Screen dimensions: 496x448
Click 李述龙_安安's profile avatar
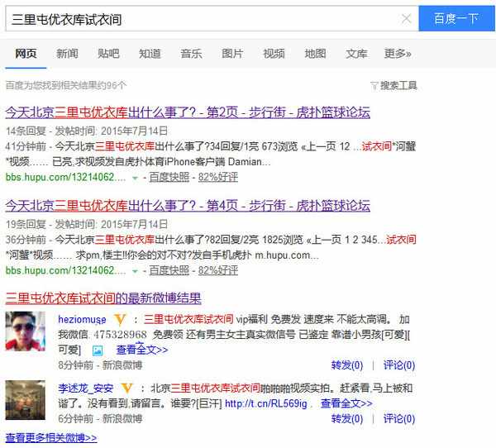(26, 400)
